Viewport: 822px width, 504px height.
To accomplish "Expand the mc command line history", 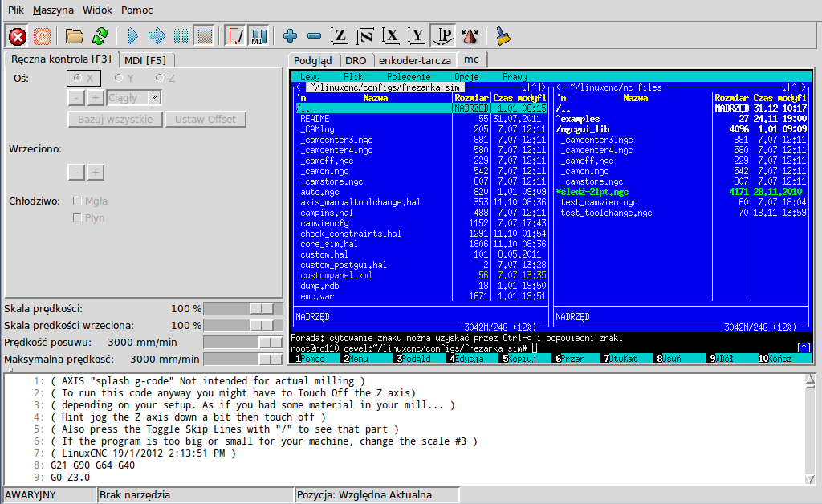I will (804, 348).
